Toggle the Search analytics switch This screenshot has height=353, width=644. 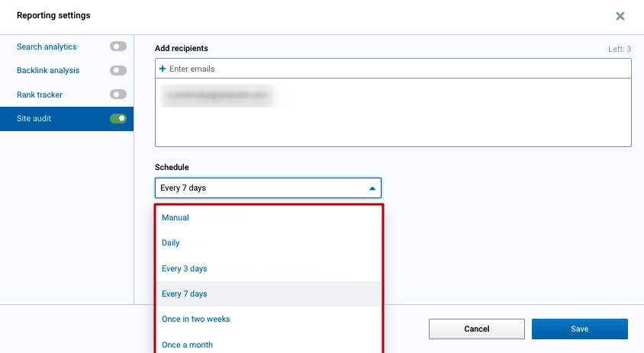pyautogui.click(x=118, y=47)
